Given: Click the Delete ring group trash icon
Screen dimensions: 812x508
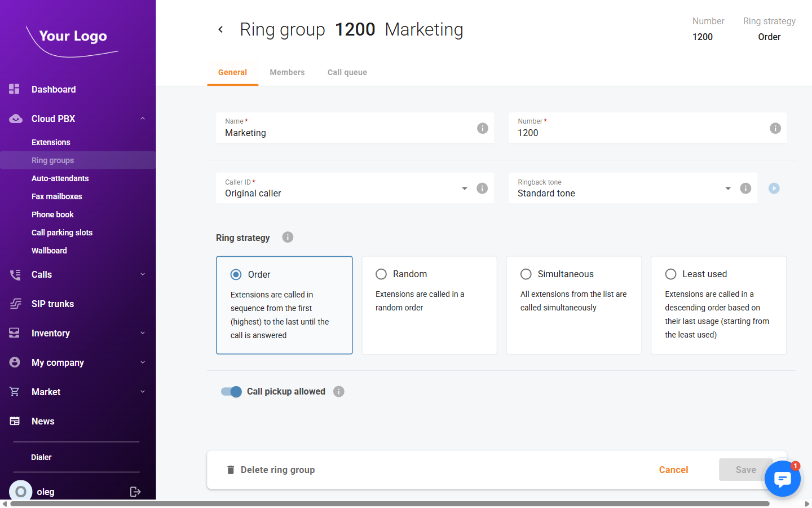Looking at the screenshot, I should click(231, 469).
